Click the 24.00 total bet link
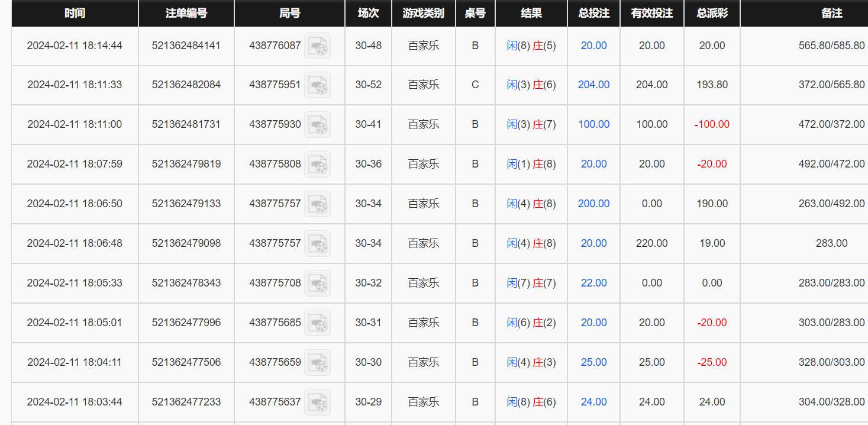Screen dimensions: 868x425 [593, 402]
